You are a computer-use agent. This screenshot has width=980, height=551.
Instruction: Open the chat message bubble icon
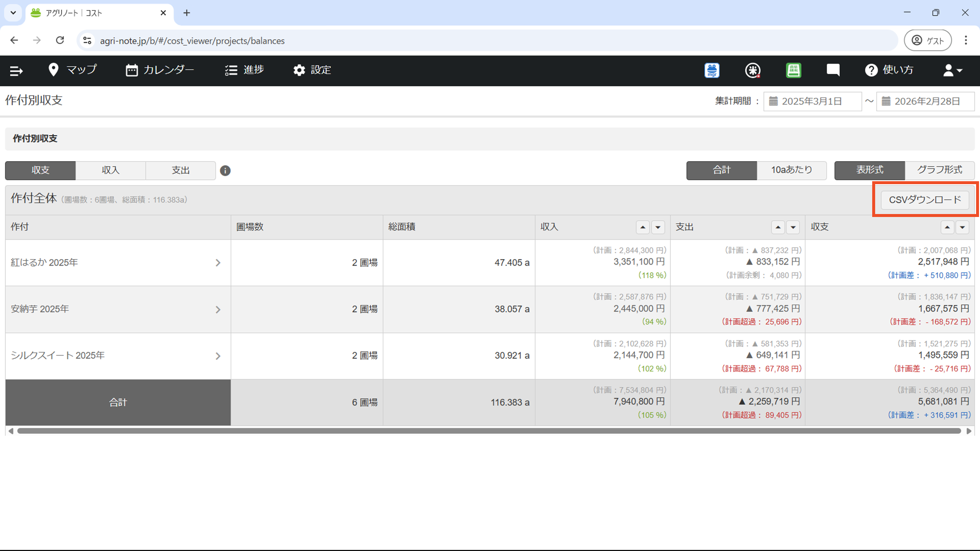[833, 70]
